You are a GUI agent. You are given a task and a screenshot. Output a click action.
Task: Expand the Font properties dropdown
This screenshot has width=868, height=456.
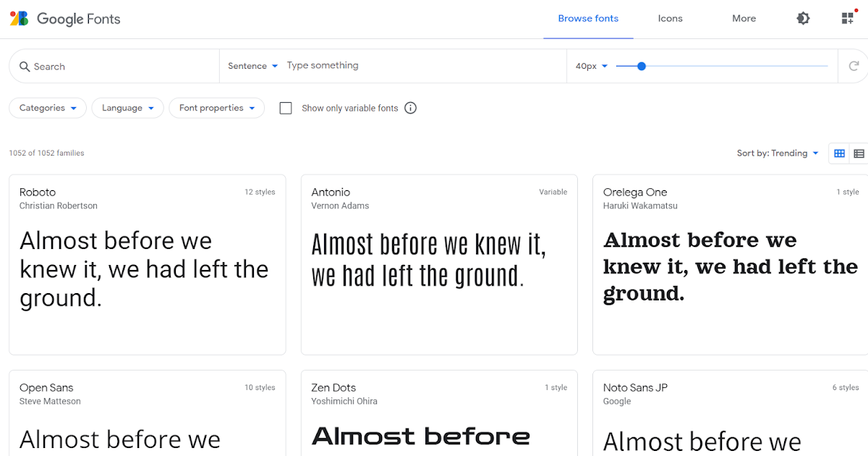click(x=216, y=107)
